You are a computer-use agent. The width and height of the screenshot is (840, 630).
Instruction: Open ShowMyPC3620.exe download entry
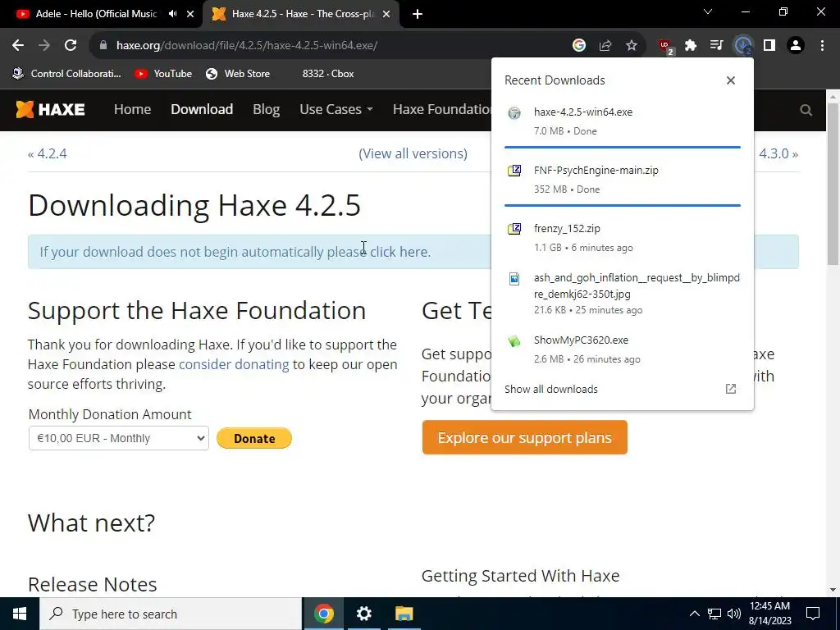(623, 349)
